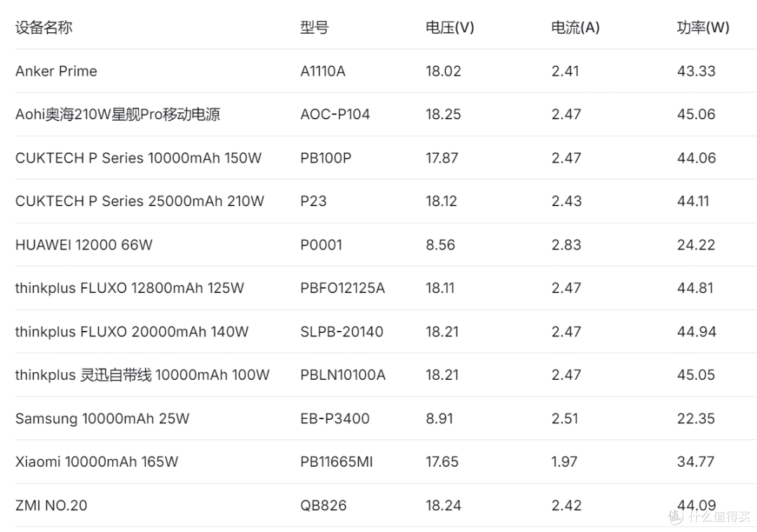The height and width of the screenshot is (532, 757).
Task: Select ZMI NO.20 device name
Action: (52, 506)
